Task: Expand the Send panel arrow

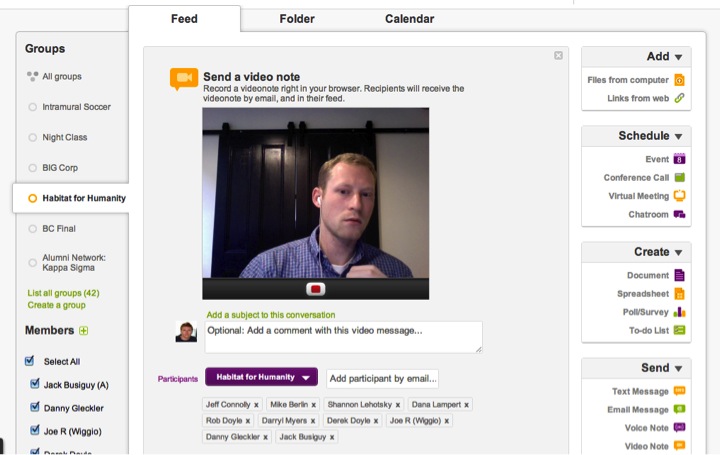Action: click(678, 369)
